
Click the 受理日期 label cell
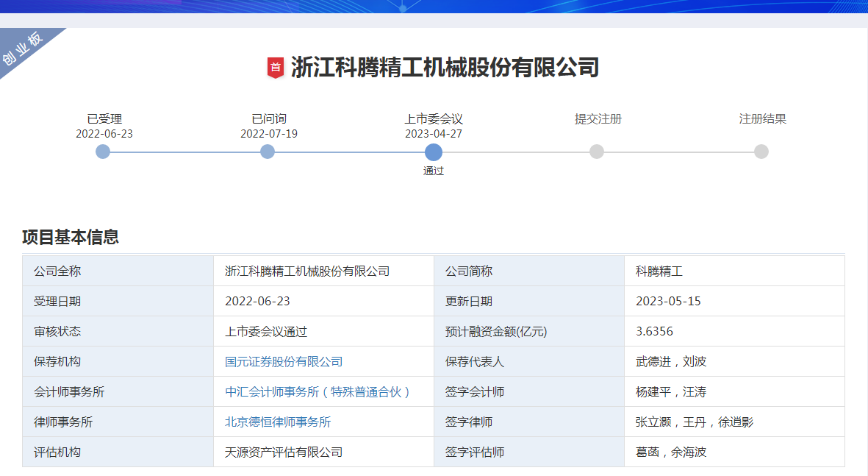(118, 302)
